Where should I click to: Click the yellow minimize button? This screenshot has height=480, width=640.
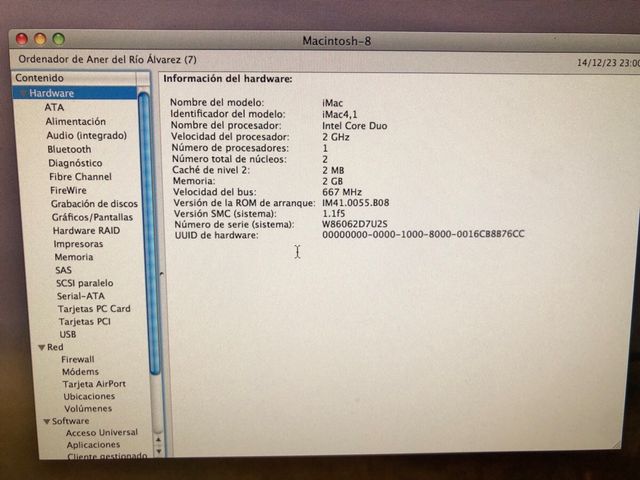[40, 39]
